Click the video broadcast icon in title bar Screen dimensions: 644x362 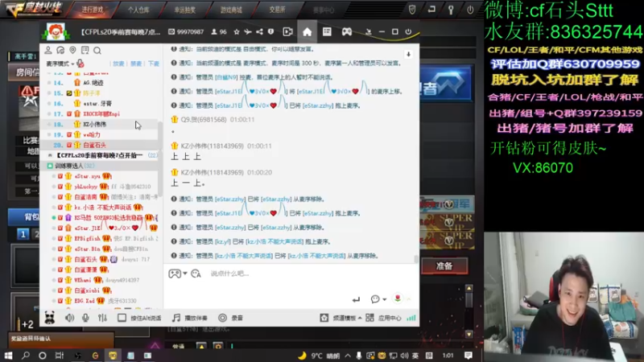point(287,31)
